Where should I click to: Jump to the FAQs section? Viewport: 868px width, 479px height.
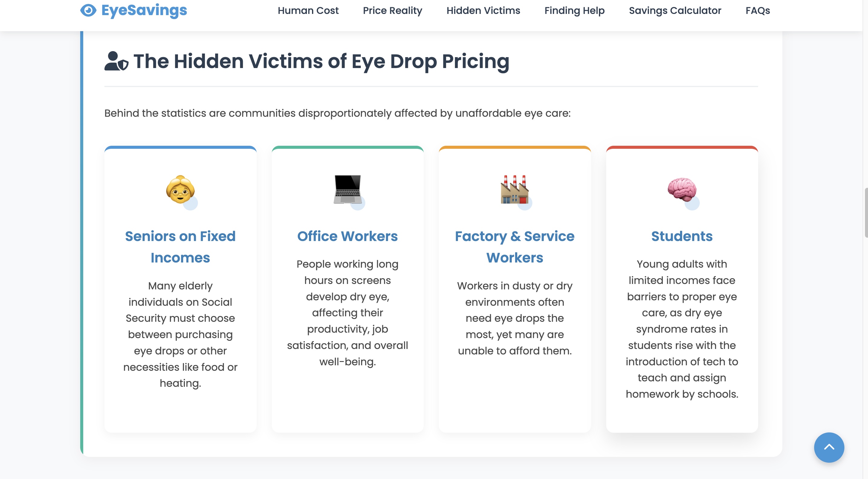pyautogui.click(x=758, y=11)
